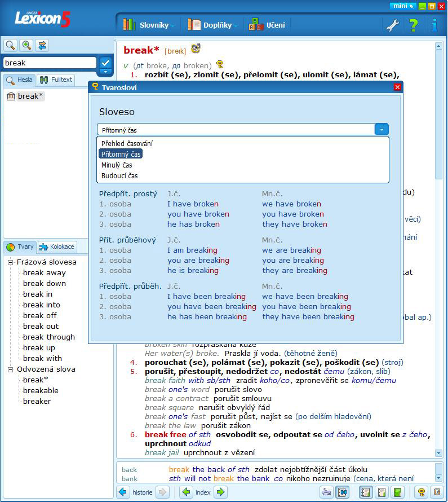Open the blue info icon
This screenshot has width=448, height=502.
pos(434,25)
